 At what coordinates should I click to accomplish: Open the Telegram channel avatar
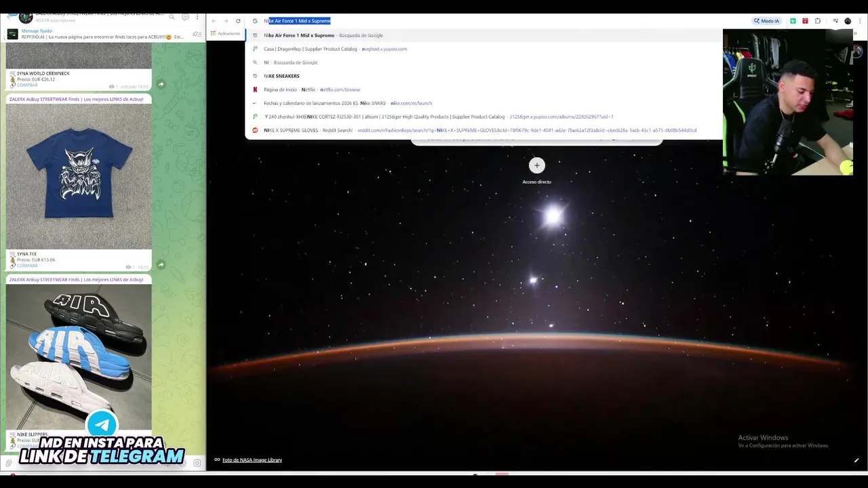pos(26,17)
